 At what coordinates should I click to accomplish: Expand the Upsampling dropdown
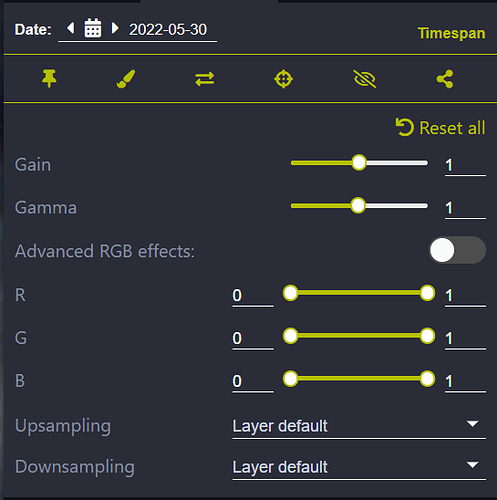pos(359,426)
